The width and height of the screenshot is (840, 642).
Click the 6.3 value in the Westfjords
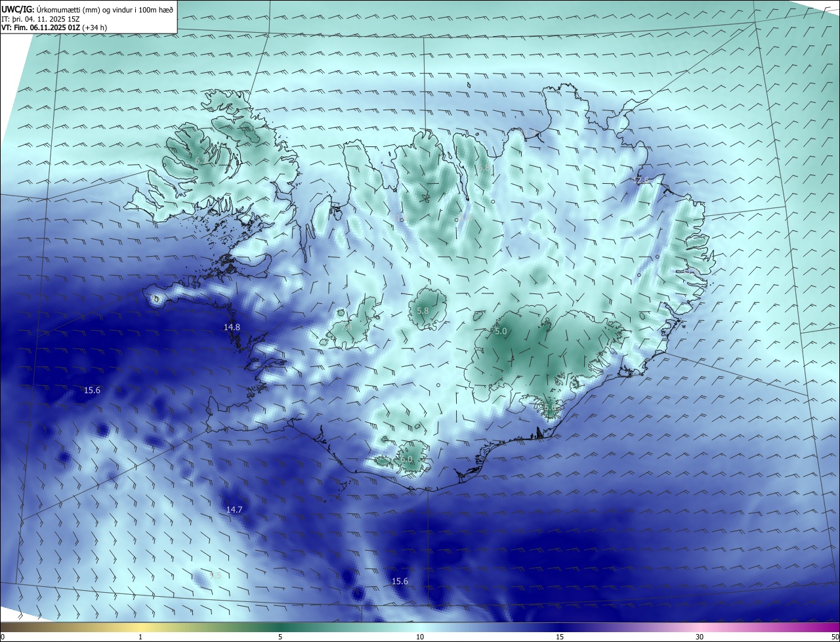[x=201, y=160]
